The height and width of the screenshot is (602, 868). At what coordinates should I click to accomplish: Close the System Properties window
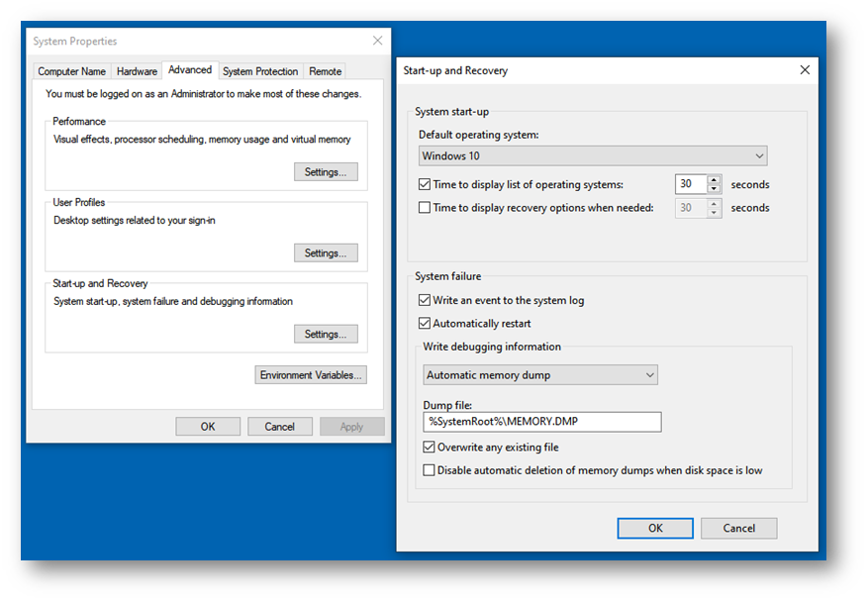pos(377,41)
